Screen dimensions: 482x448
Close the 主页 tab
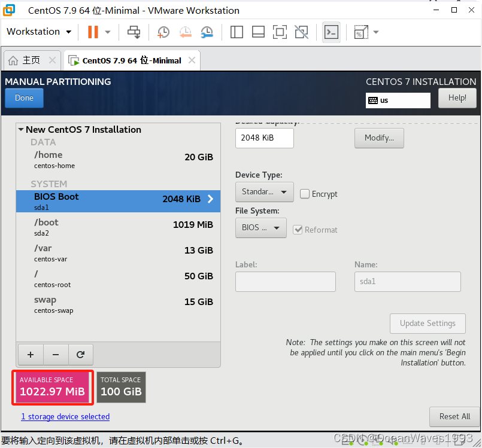coord(52,60)
